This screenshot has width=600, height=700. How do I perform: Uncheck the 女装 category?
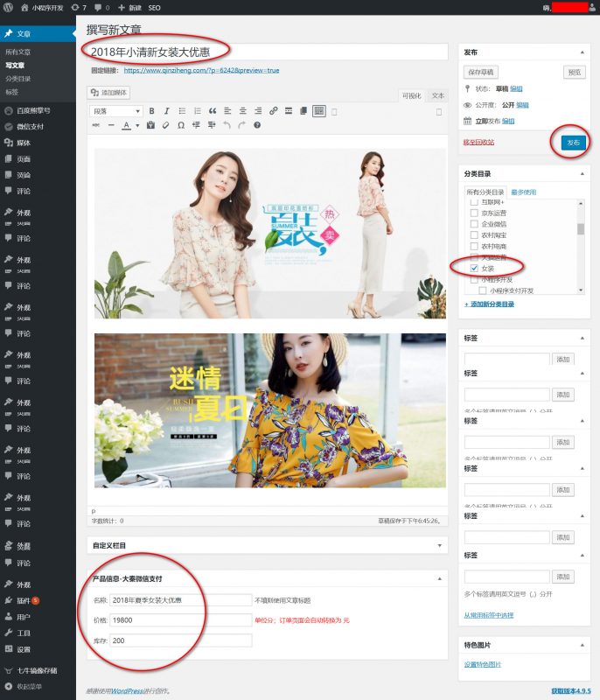[x=474, y=269]
